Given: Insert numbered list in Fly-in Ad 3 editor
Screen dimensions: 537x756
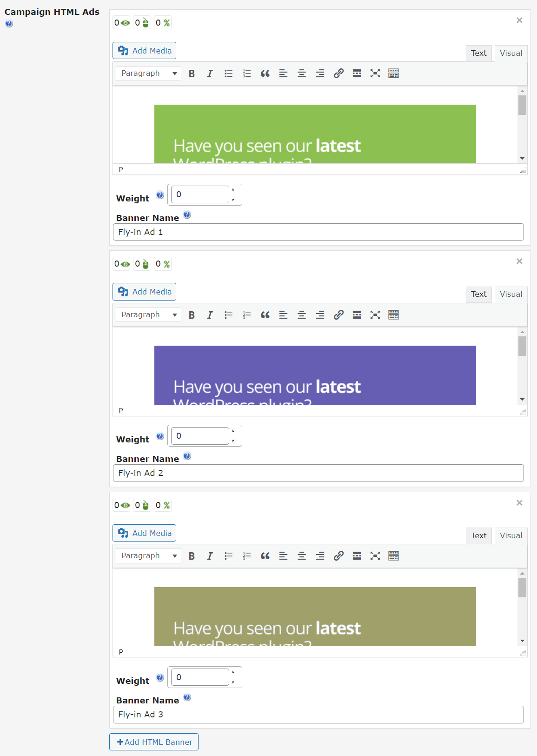Looking at the screenshot, I should [246, 556].
